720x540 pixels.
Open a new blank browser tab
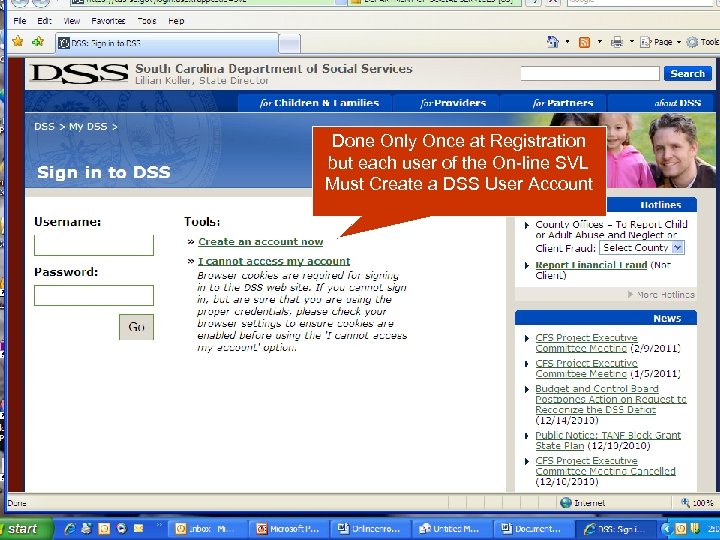[x=290, y=45]
